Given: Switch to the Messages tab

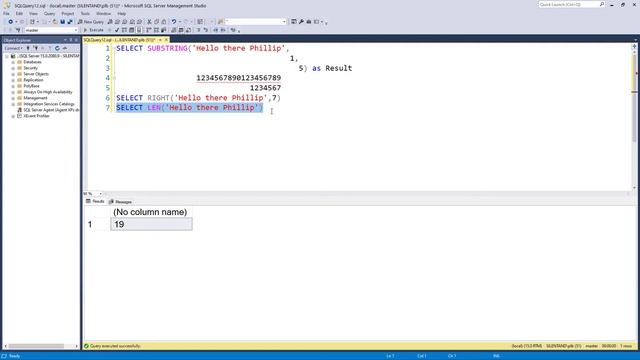Looking at the screenshot, I should point(120,202).
